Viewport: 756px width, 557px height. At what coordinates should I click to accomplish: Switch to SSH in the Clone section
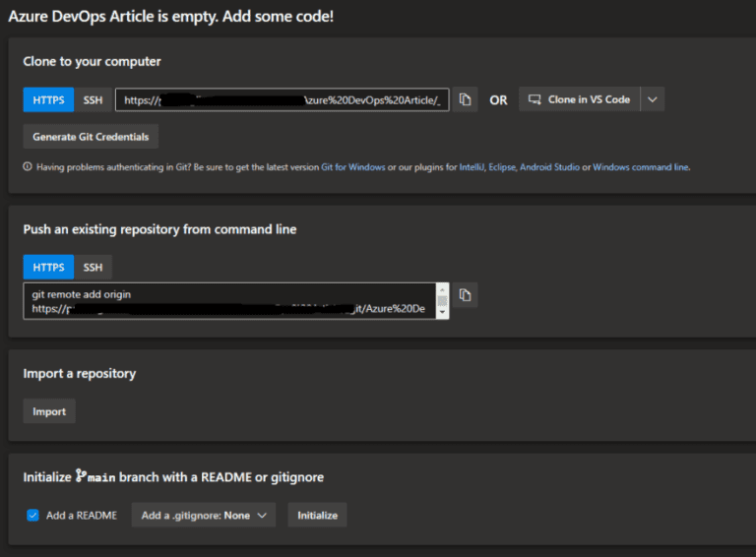[93, 99]
